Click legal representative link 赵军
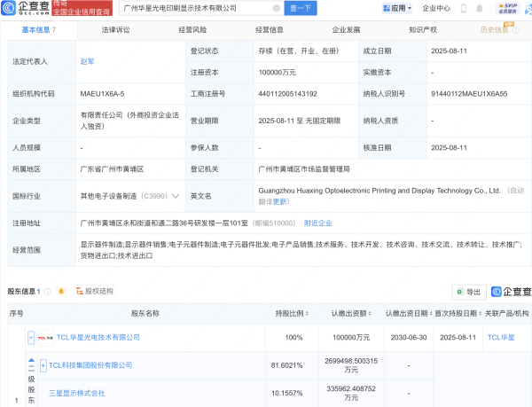The width and height of the screenshot is (532, 407). [87, 61]
